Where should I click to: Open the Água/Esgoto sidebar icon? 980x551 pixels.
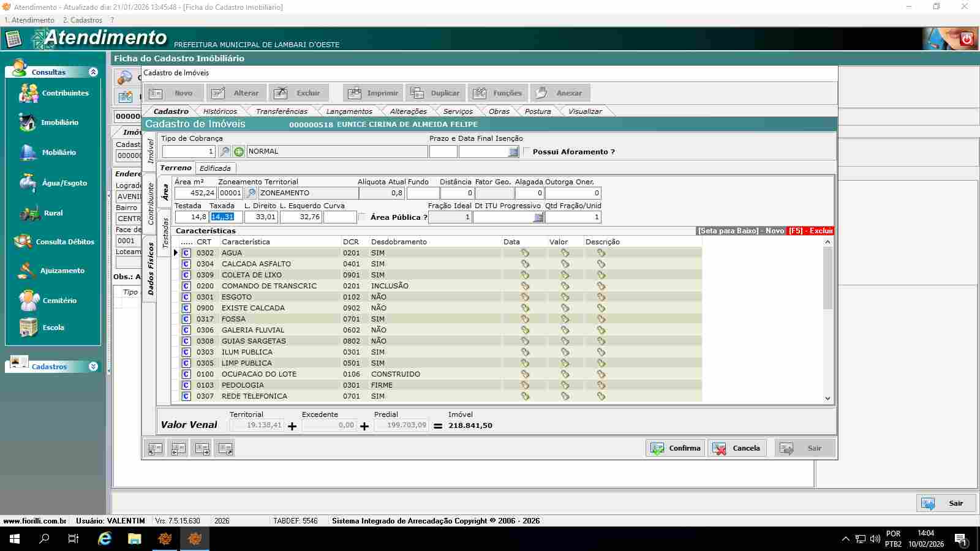pyautogui.click(x=28, y=183)
